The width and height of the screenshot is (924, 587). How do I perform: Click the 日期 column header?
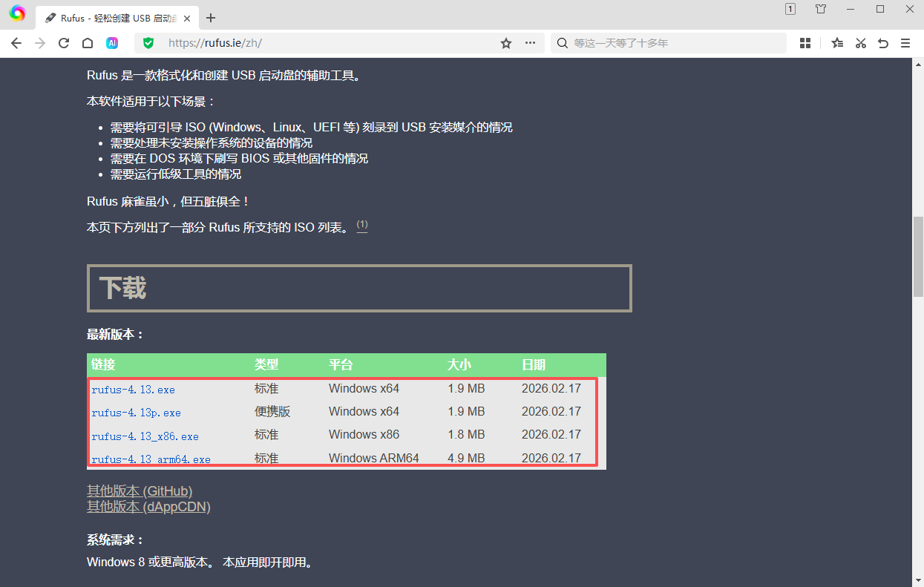click(534, 364)
